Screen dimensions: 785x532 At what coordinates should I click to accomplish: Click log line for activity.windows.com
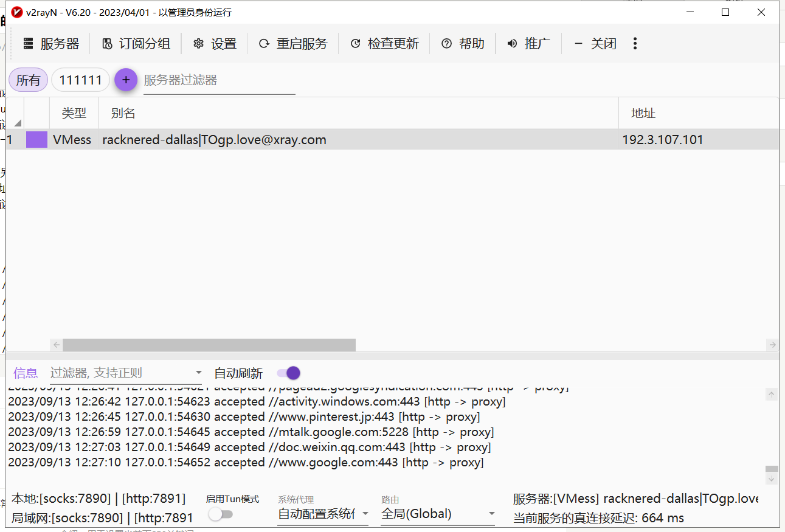(x=257, y=402)
